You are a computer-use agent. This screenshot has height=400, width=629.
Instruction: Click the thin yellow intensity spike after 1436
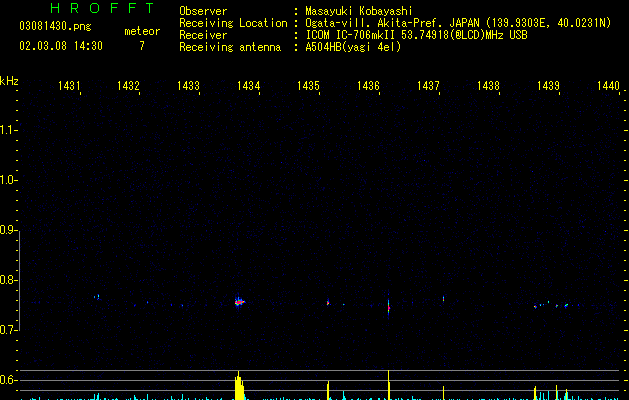[x=389, y=385]
